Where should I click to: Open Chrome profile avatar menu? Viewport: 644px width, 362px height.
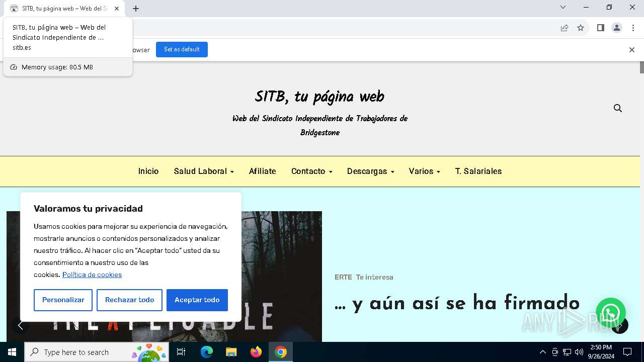[617, 28]
